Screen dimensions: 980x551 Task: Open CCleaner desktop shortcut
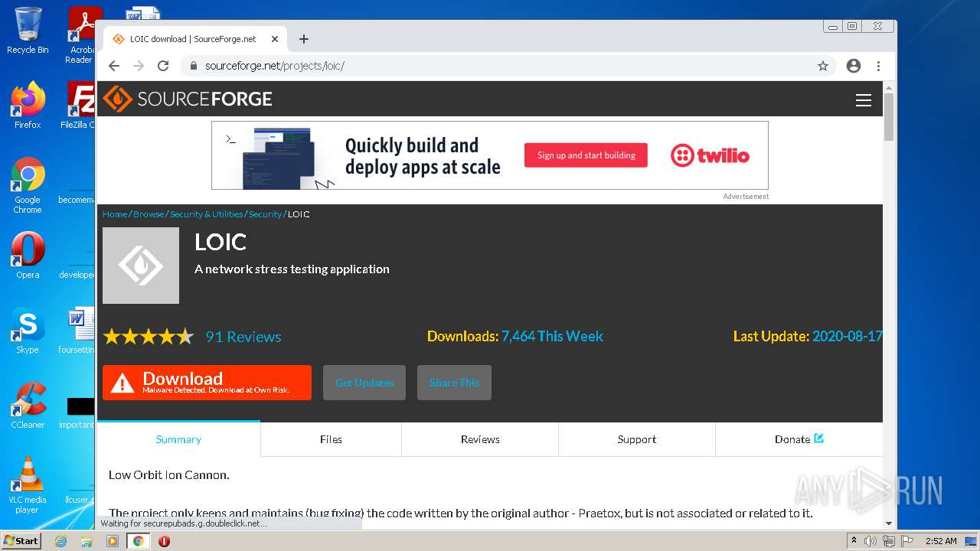(x=28, y=406)
